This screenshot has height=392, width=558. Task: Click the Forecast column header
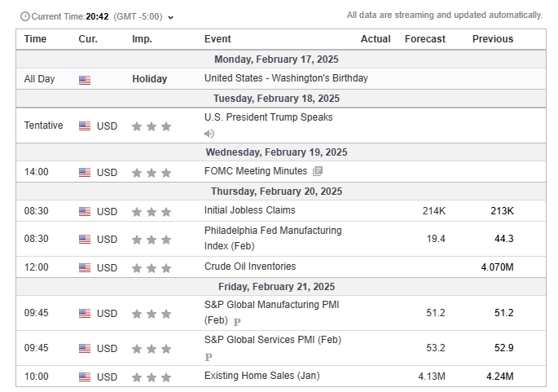coord(425,39)
